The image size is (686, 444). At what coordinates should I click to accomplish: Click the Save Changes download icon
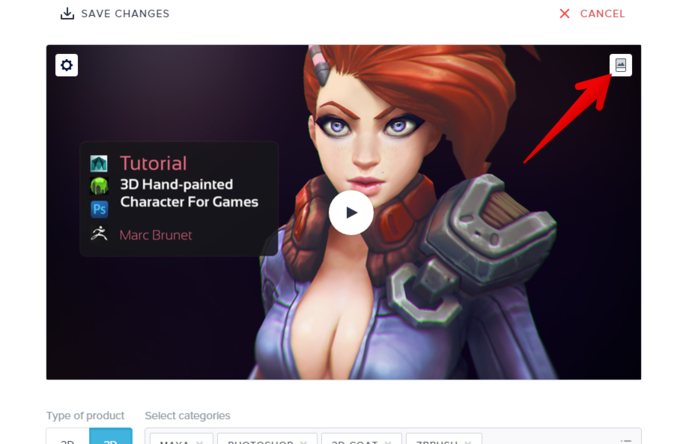tap(67, 14)
